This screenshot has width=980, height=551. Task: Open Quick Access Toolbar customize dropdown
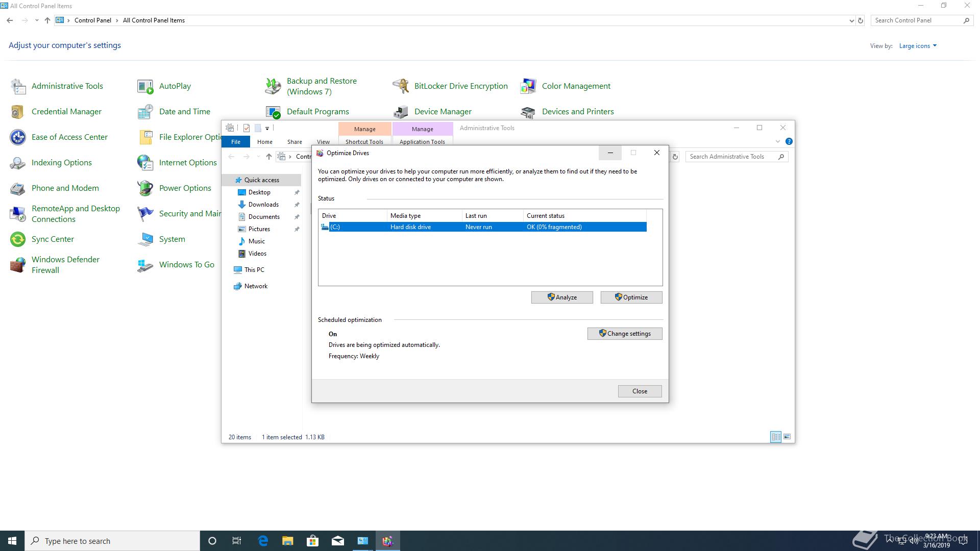click(267, 129)
